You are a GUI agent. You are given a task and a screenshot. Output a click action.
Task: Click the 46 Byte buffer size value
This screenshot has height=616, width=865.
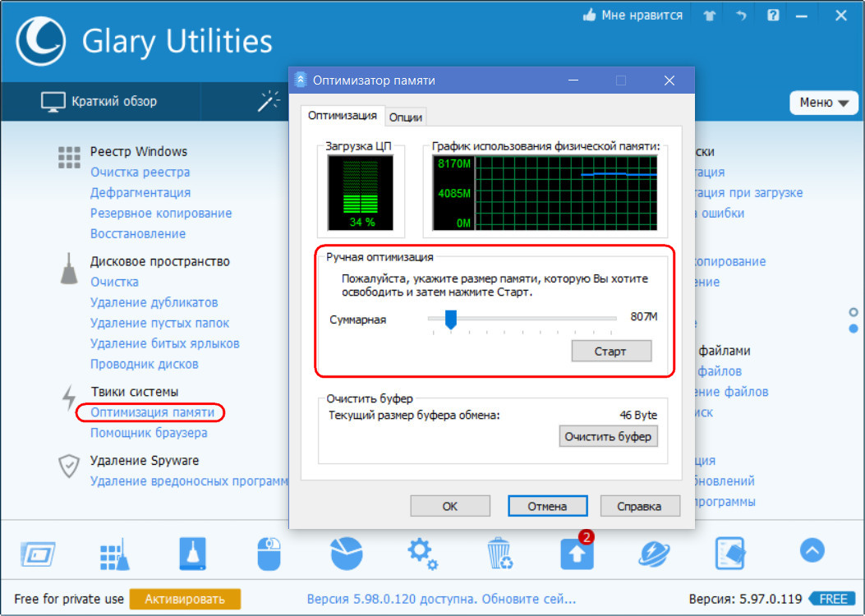pos(638,415)
